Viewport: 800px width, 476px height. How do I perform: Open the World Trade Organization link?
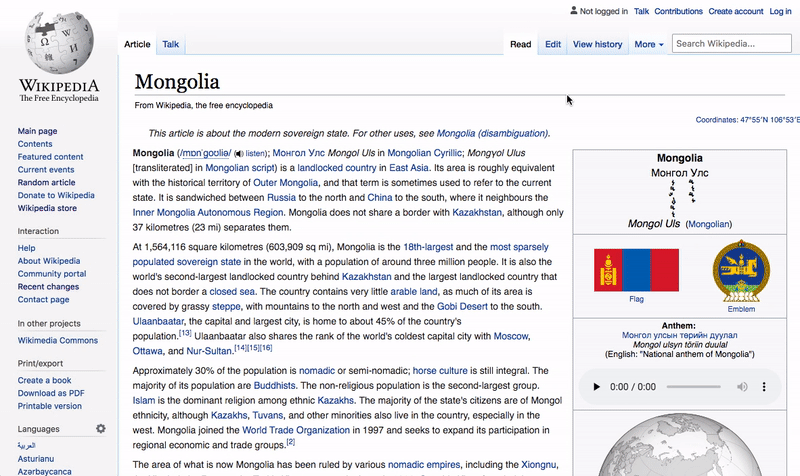pos(296,430)
